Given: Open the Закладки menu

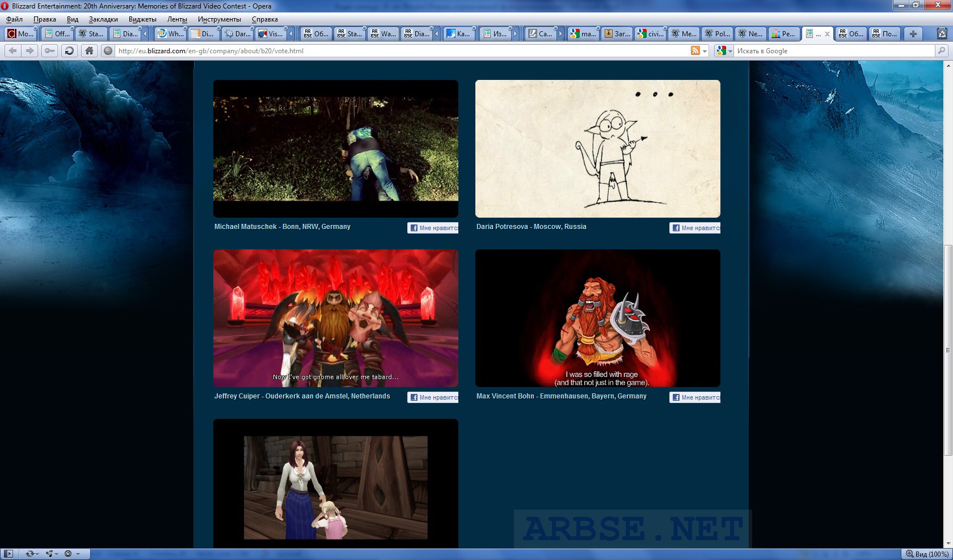Looking at the screenshot, I should tap(103, 19).
